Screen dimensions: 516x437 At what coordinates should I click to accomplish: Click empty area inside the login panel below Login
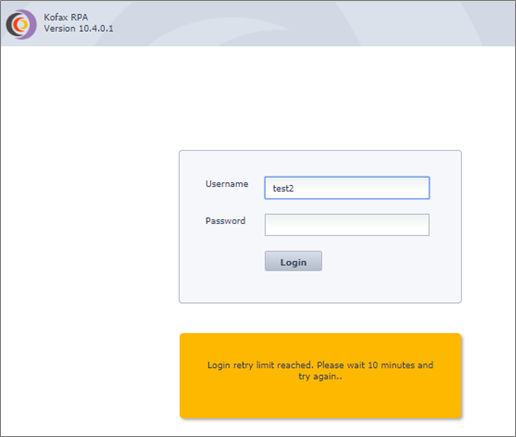coord(320,287)
